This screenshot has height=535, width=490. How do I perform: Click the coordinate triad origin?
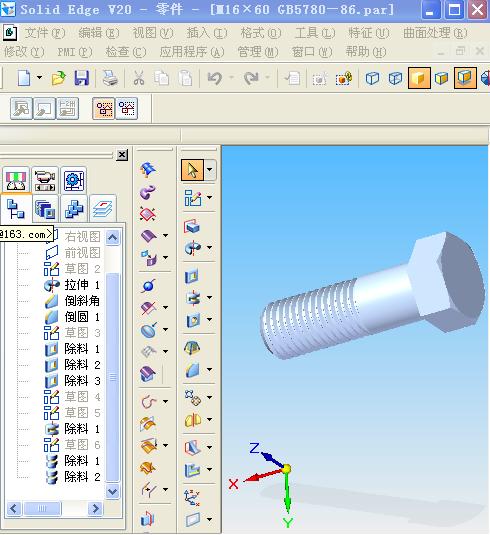click(286, 469)
